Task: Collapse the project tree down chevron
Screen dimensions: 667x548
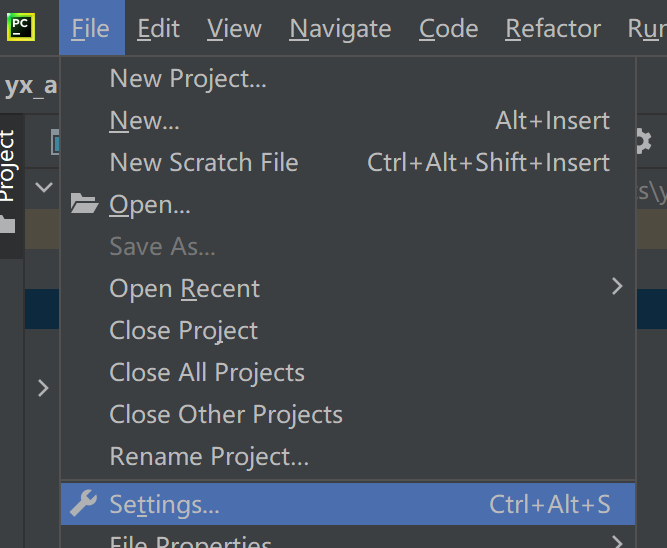Action: coord(44,187)
